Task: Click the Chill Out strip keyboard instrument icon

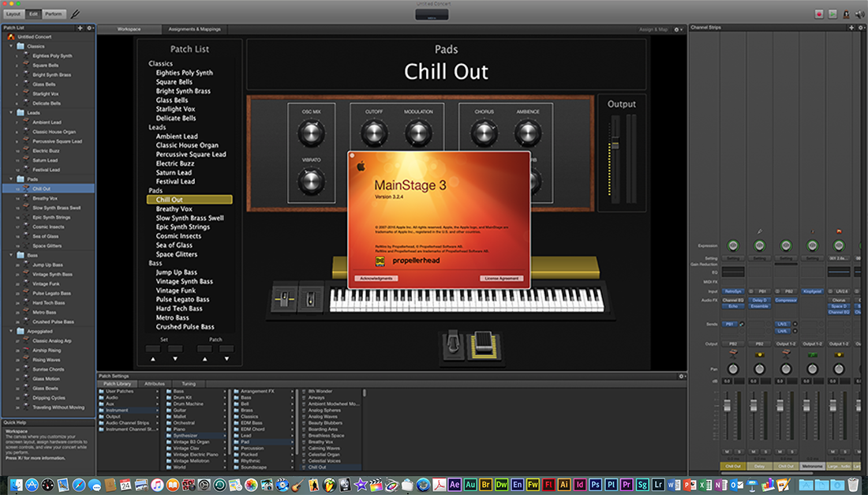Action: pos(733,352)
